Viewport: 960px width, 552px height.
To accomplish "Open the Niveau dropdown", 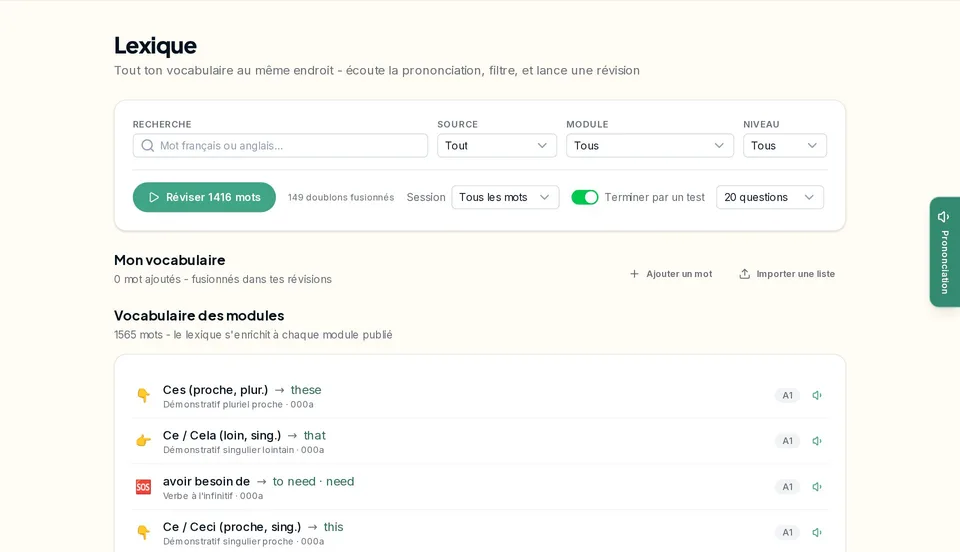I will (785, 146).
